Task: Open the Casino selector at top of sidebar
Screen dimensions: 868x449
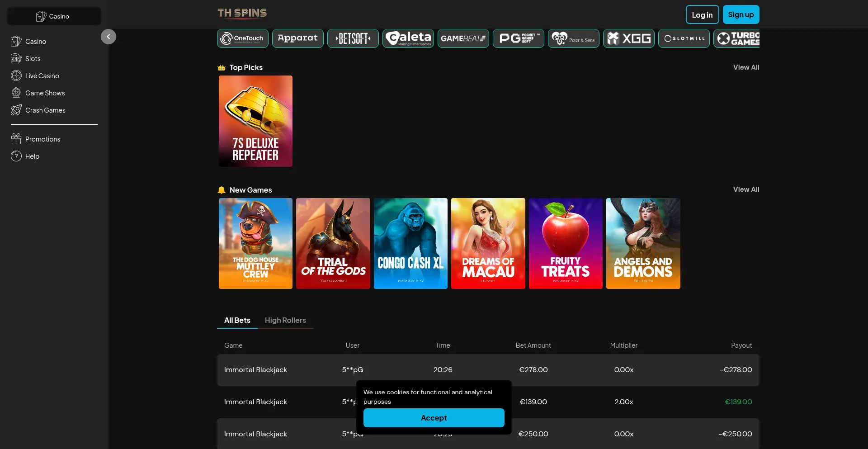Action: click(54, 16)
